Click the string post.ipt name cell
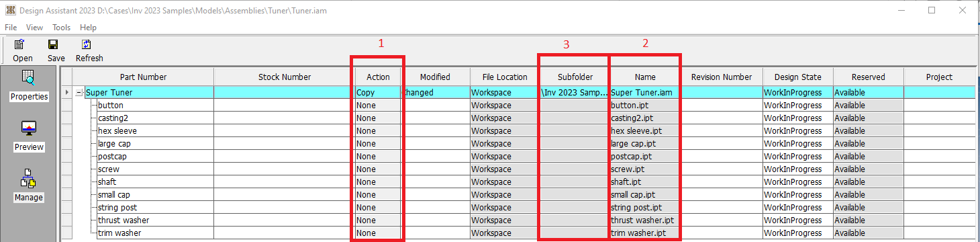The width and height of the screenshot is (980, 242). [646, 208]
